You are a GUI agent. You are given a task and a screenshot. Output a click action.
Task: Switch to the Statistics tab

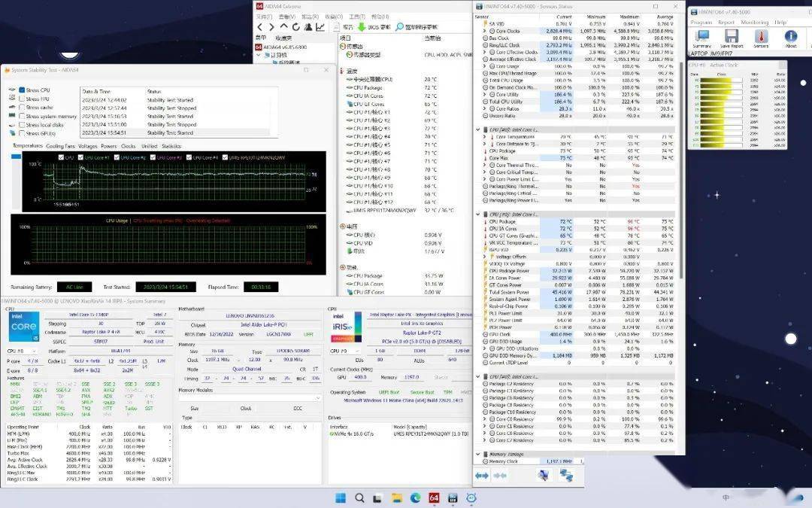(x=171, y=146)
